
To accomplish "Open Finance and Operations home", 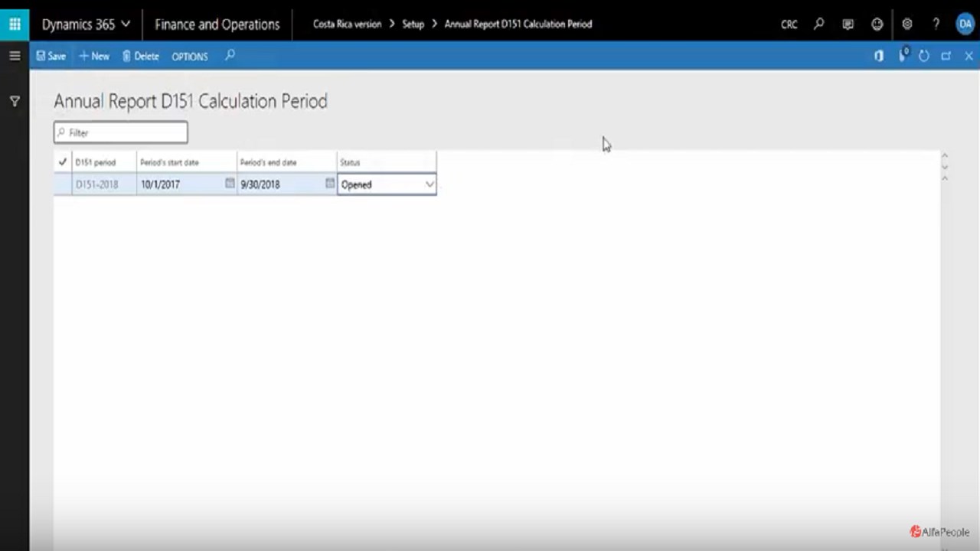I will tap(217, 24).
